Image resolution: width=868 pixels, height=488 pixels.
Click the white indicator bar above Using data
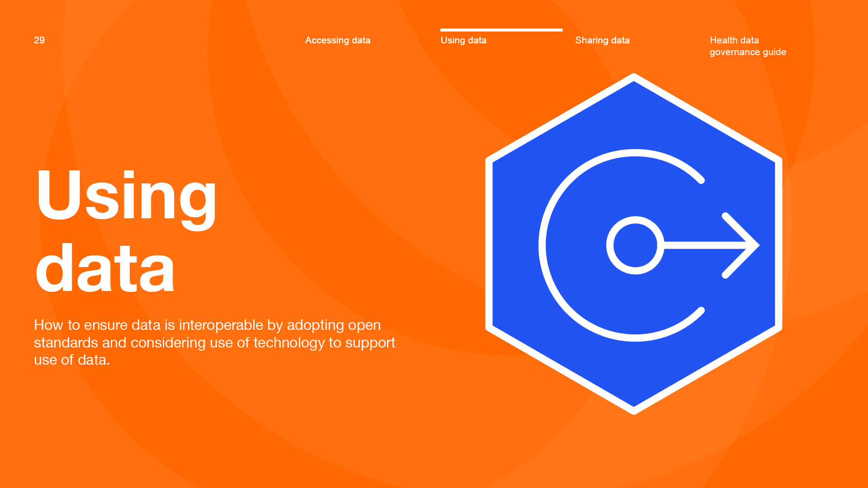(501, 30)
